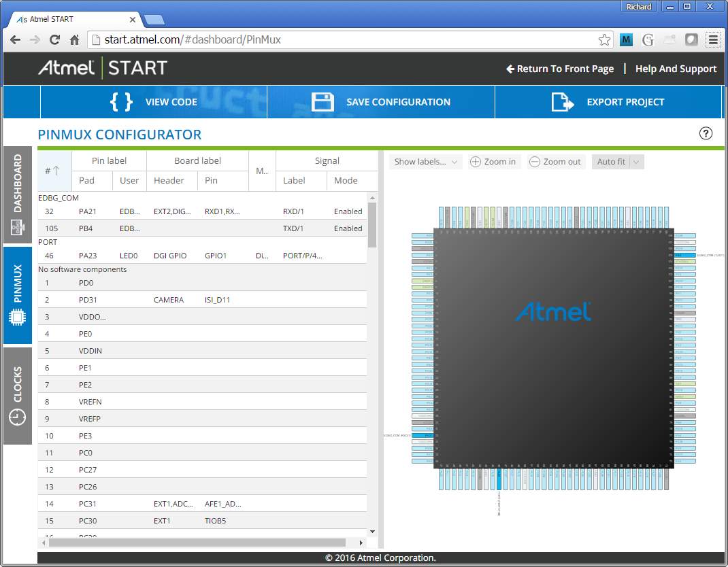The image size is (728, 567).
Task: Select the PC31 row
Action: coord(202,503)
